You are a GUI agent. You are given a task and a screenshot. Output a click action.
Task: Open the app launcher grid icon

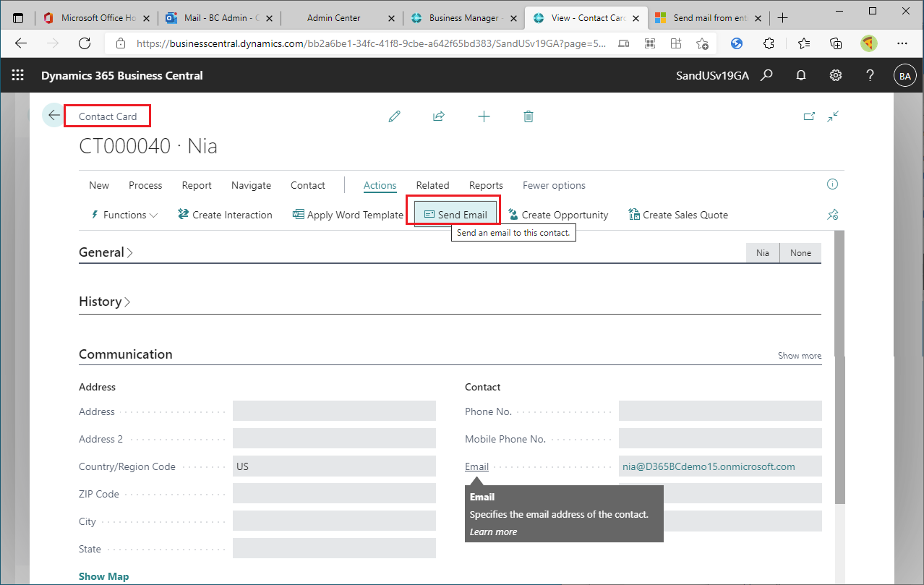point(17,74)
